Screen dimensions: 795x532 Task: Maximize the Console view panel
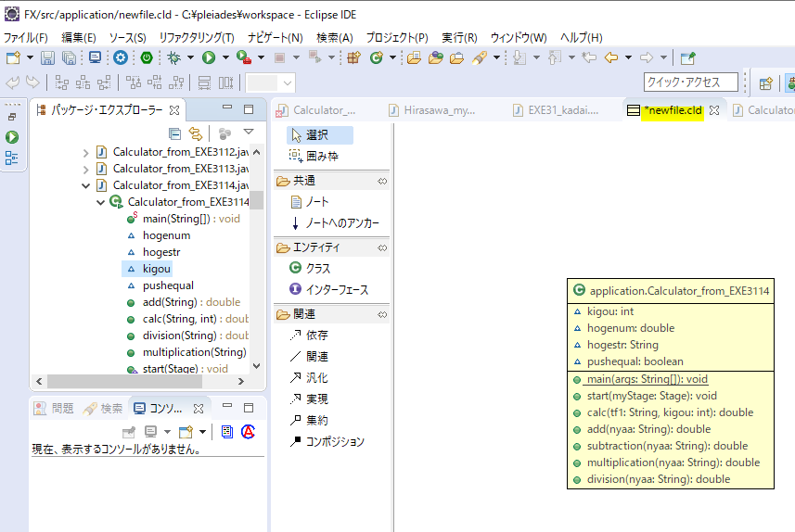[249, 408]
